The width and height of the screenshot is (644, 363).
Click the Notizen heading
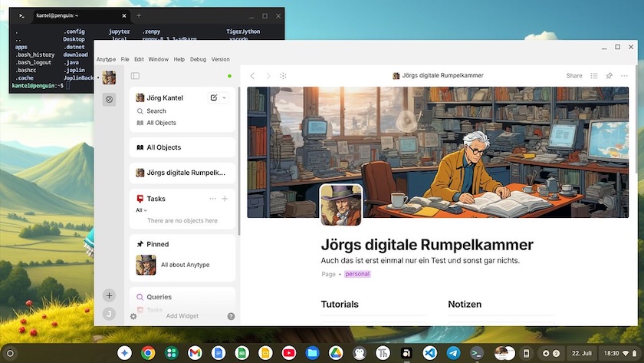pos(465,304)
